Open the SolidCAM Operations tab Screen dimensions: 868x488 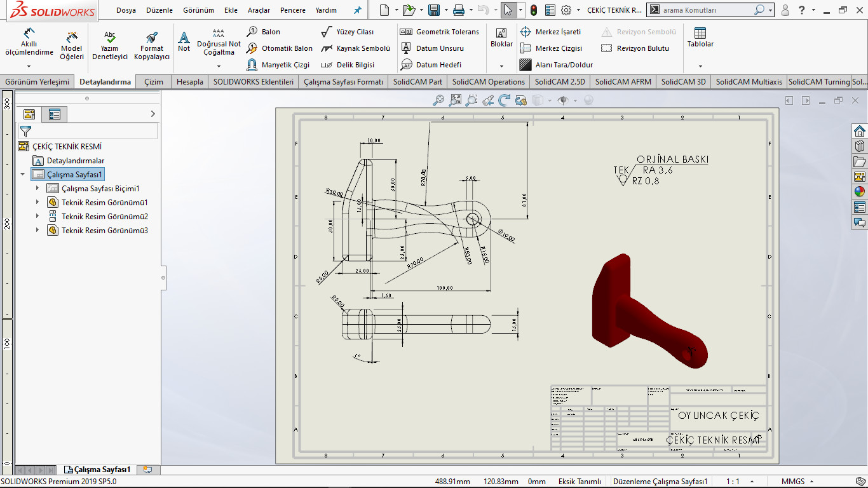coord(489,82)
